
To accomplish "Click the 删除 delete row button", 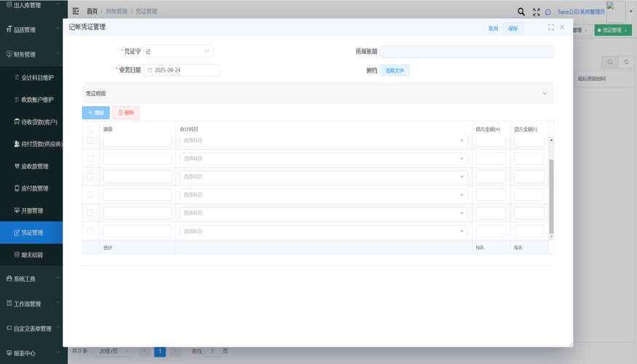I will 126,113.
